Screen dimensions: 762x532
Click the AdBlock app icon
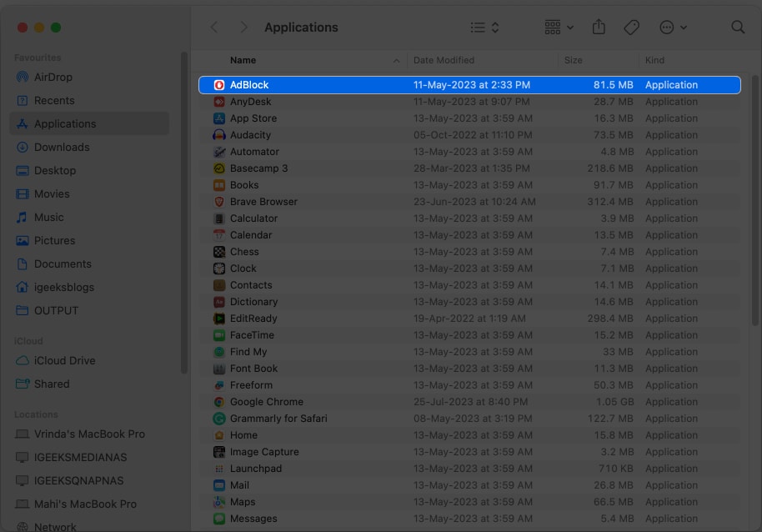(x=219, y=85)
